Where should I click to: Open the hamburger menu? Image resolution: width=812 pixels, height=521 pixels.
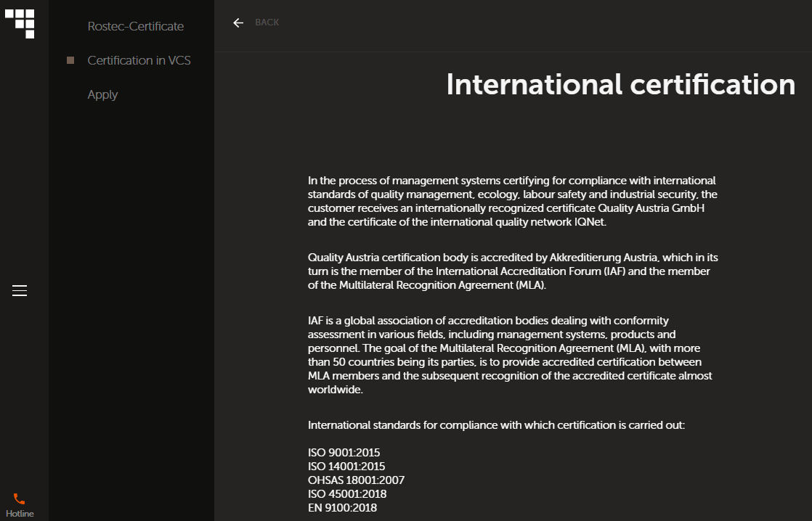point(20,291)
